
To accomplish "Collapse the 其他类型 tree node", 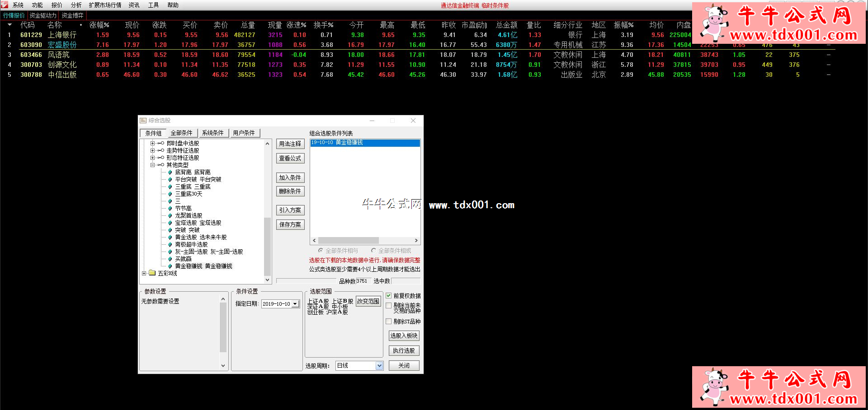I will point(152,165).
